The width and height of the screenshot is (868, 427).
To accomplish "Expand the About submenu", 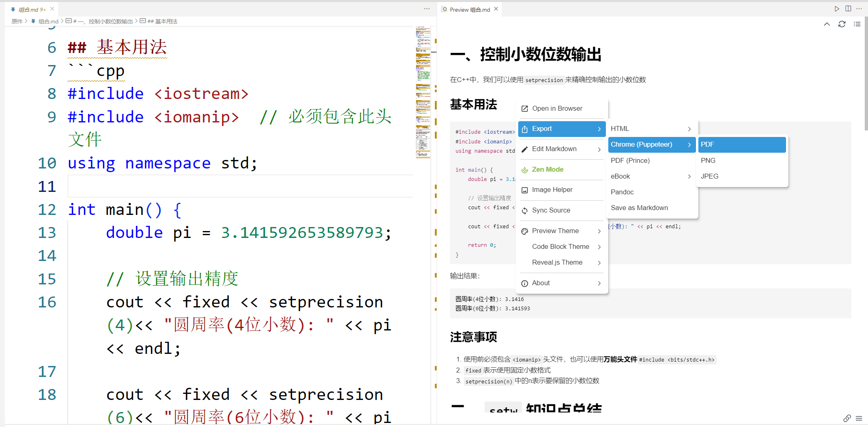I will [x=599, y=283].
